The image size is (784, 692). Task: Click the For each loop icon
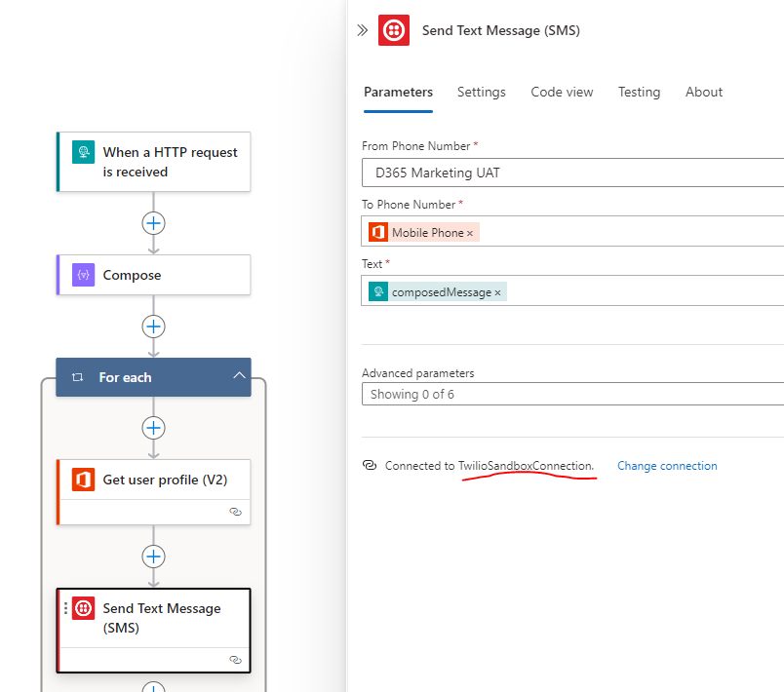click(77, 377)
